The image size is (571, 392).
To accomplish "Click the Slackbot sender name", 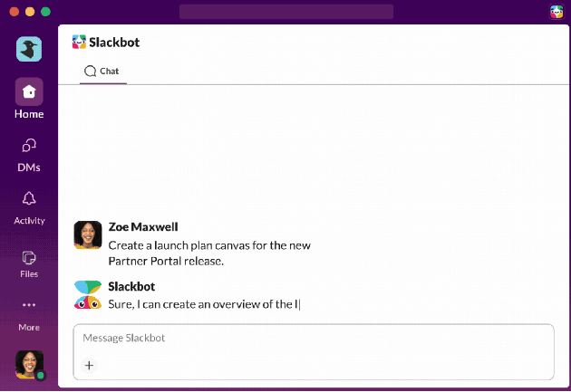I will [x=131, y=286].
